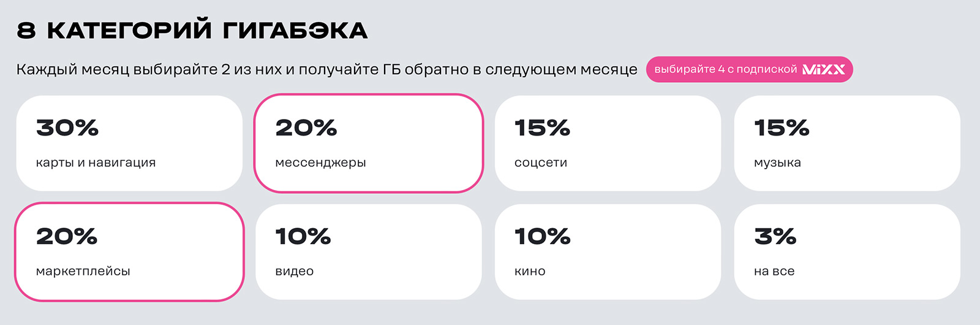Click the 3% figure on the "на все" card
The width and height of the screenshot is (980, 325).
coord(775,236)
